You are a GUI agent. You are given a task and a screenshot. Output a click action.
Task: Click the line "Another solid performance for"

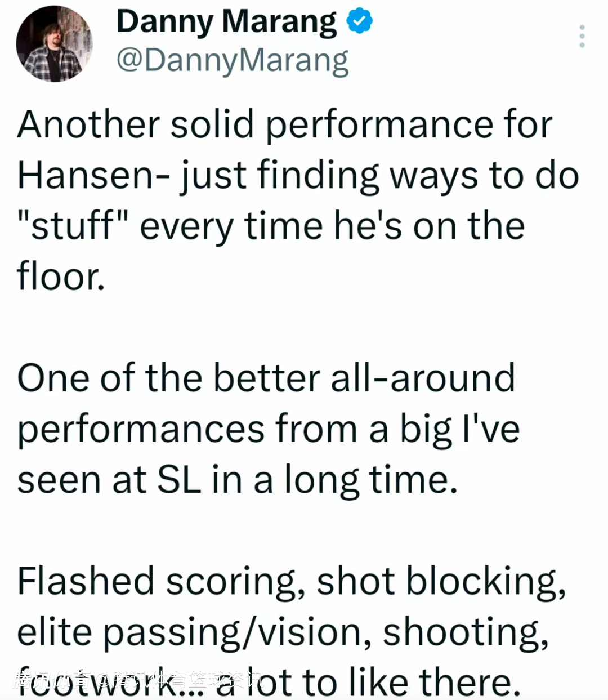tap(285, 124)
